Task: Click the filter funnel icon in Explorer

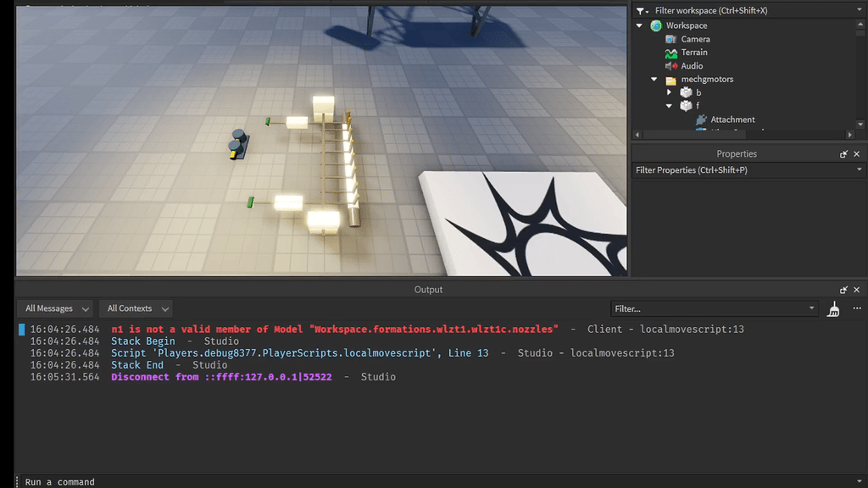Action: [642, 10]
